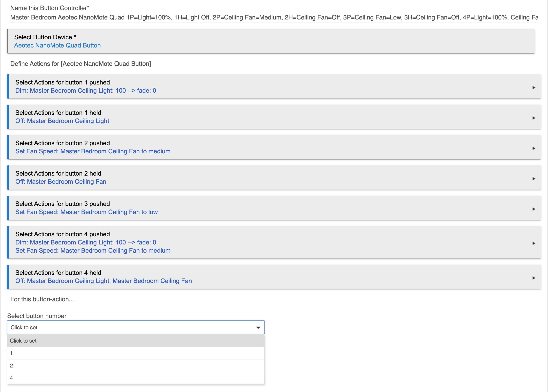Click 'Set Fan Speed ... to medium' under button 4 pushed
Viewport: 548px width, 392px height.
coord(93,250)
